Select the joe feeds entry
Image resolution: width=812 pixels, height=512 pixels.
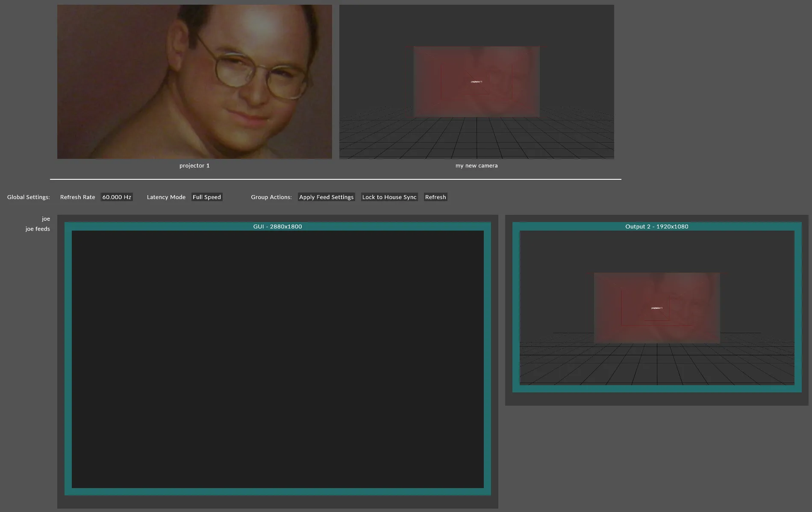38,228
